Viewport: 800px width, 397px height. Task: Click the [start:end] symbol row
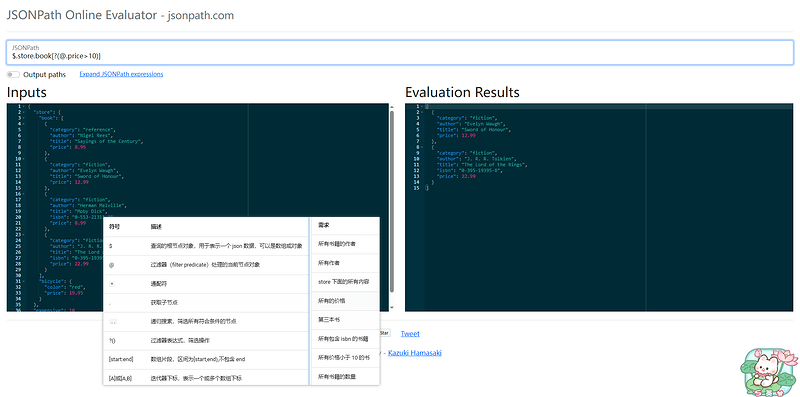(x=206, y=359)
